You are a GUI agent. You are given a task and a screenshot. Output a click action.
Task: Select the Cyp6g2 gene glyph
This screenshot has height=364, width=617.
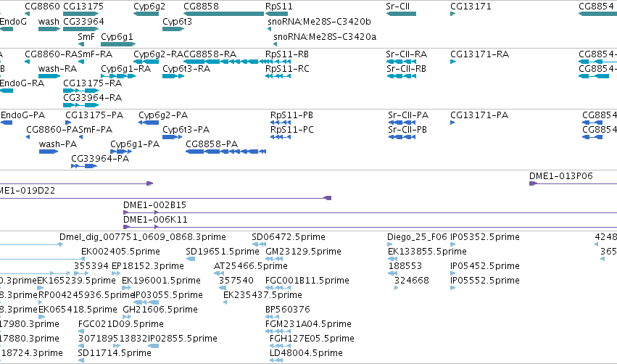[x=146, y=14]
